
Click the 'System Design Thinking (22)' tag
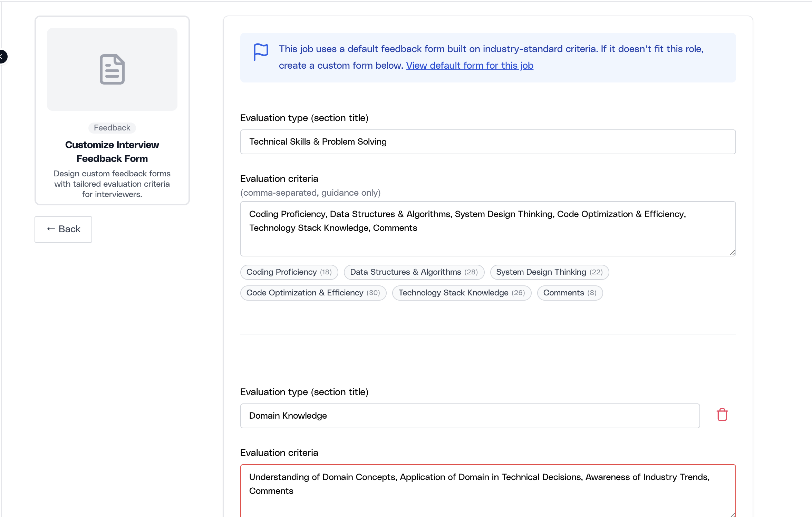click(549, 272)
